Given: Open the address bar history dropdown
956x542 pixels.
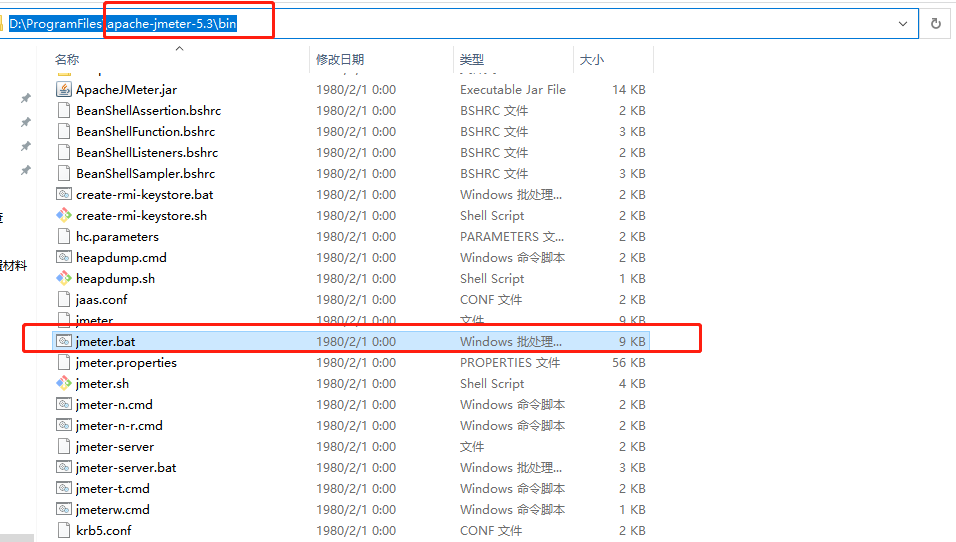Looking at the screenshot, I should click(903, 24).
